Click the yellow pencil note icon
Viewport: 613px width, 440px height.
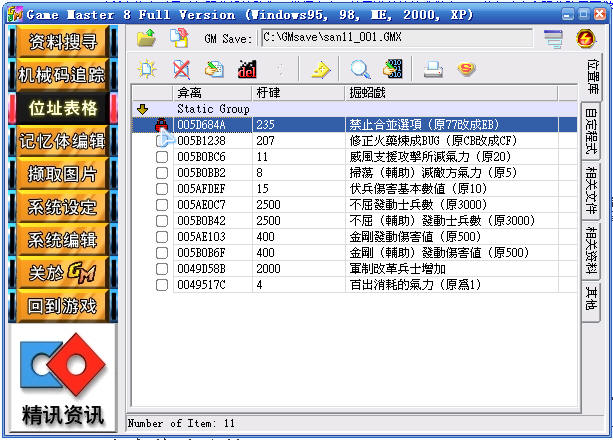point(320,69)
